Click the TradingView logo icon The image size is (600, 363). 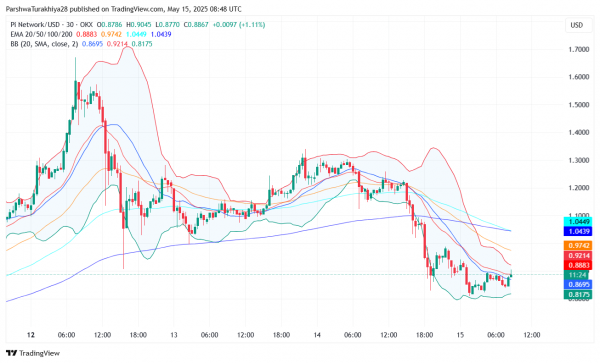[11, 353]
